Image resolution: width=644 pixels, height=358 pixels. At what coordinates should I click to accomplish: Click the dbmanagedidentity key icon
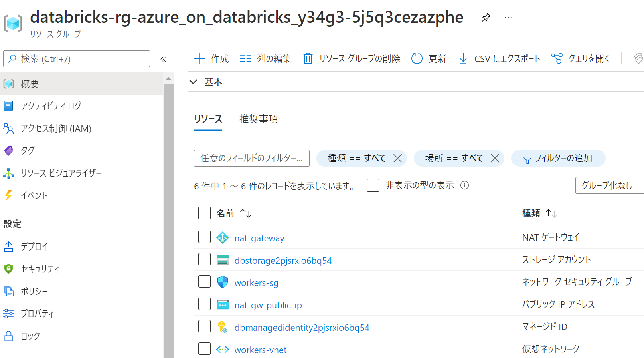pyautogui.click(x=223, y=327)
